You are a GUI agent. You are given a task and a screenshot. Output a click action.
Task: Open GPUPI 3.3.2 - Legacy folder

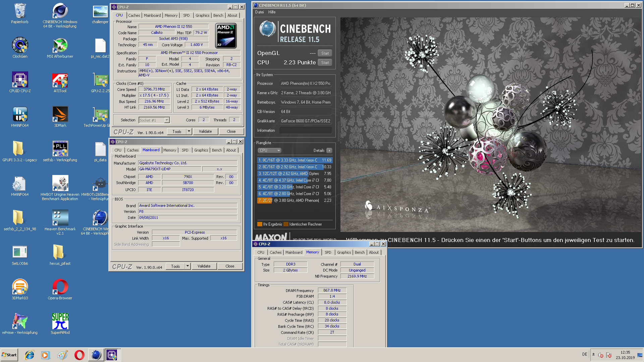click(x=20, y=151)
